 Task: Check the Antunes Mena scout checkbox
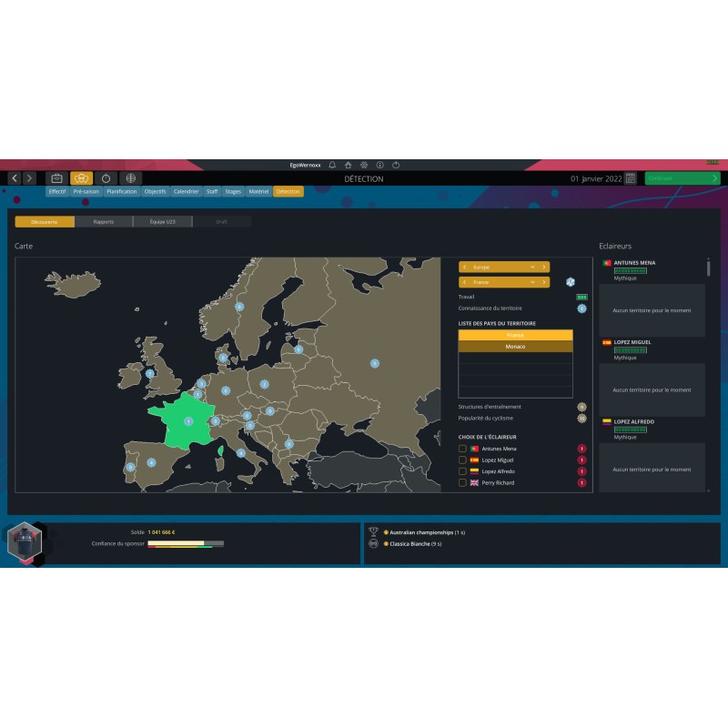[462, 449]
